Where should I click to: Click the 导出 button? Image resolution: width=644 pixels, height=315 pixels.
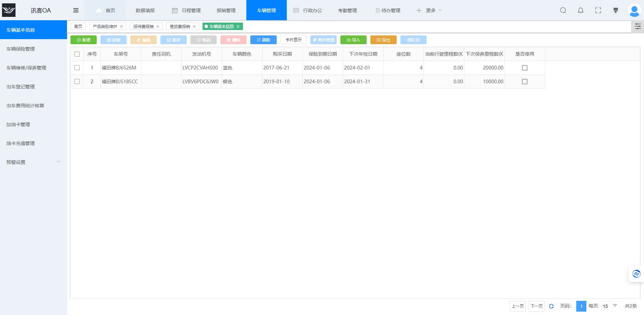pyautogui.click(x=384, y=40)
